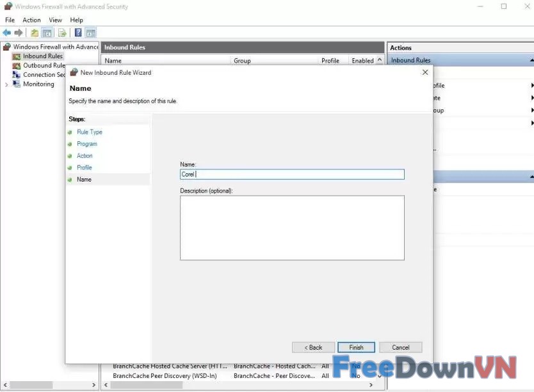The image size is (534, 392).
Task: Click the Back arrow toolbar icon
Action: click(7, 33)
